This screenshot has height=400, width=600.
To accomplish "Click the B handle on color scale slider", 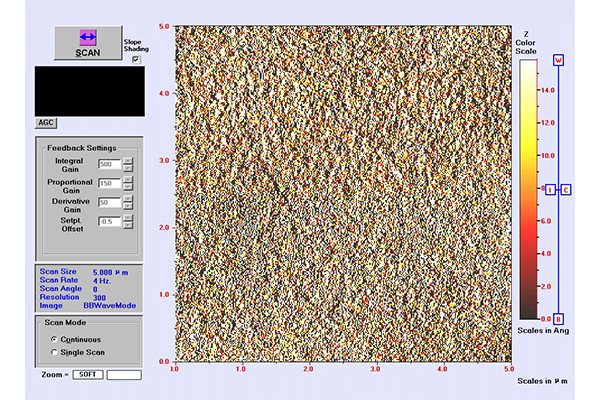I will click(x=558, y=319).
